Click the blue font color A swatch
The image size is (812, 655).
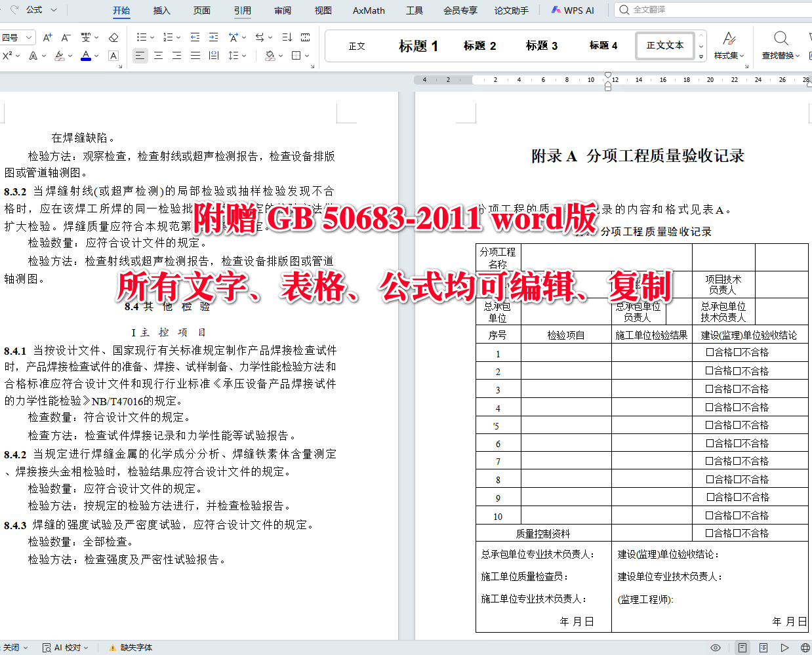[86, 56]
